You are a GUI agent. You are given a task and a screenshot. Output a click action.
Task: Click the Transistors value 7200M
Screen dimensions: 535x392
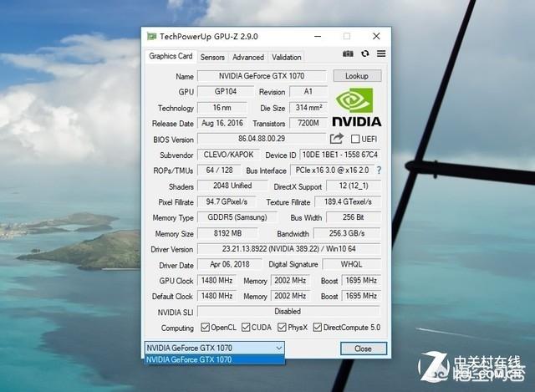pyautogui.click(x=308, y=123)
